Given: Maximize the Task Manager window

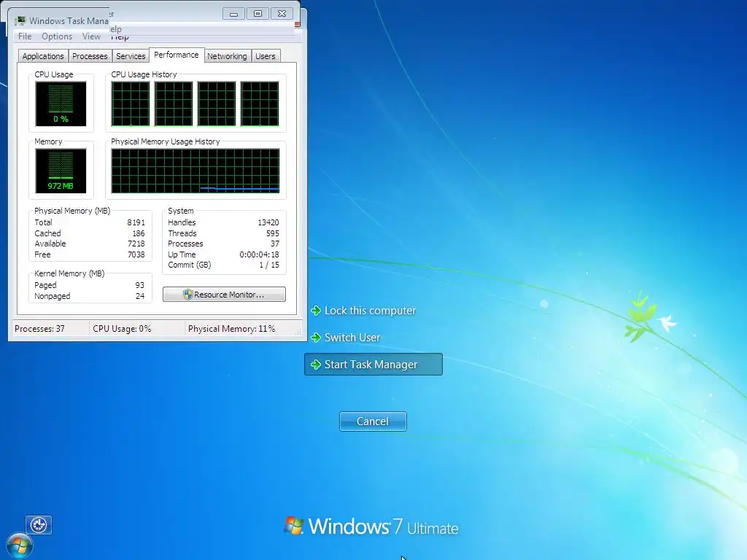Looking at the screenshot, I should click(x=258, y=14).
